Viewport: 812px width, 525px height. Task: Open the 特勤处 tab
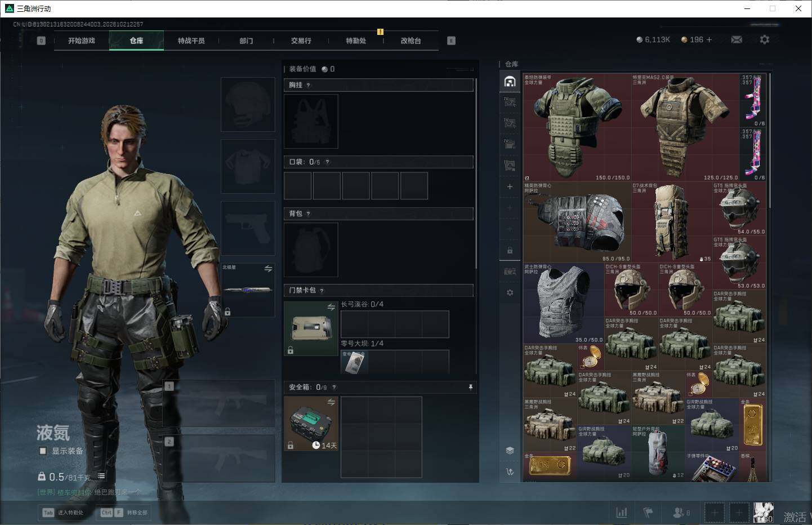[356, 41]
